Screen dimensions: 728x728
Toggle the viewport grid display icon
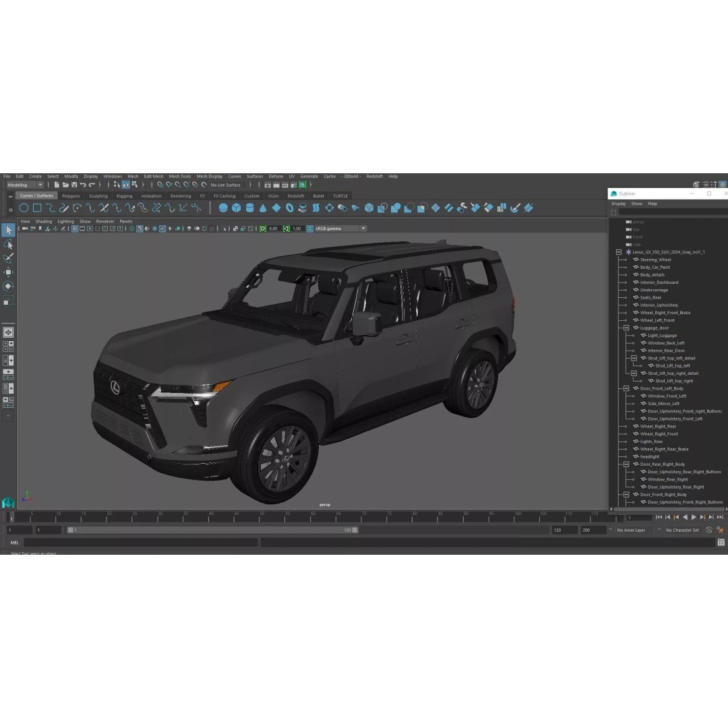pos(74,229)
